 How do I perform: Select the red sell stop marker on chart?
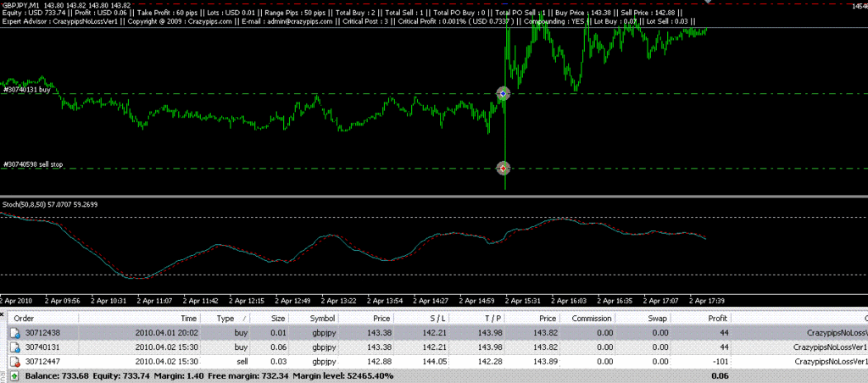click(x=503, y=168)
